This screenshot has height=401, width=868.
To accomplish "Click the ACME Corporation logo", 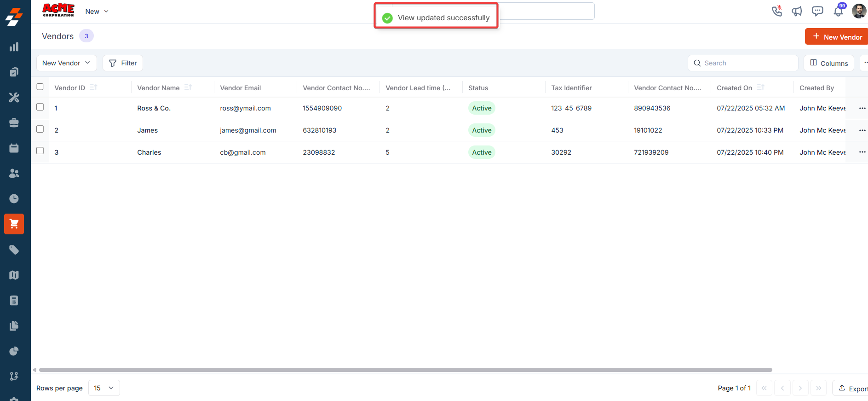I will (58, 10).
